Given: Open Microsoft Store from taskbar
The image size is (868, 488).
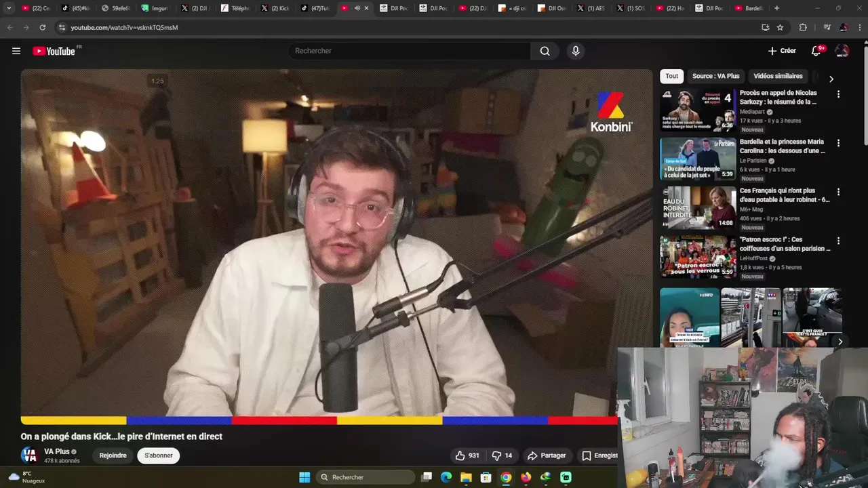Looking at the screenshot, I should tap(486, 477).
